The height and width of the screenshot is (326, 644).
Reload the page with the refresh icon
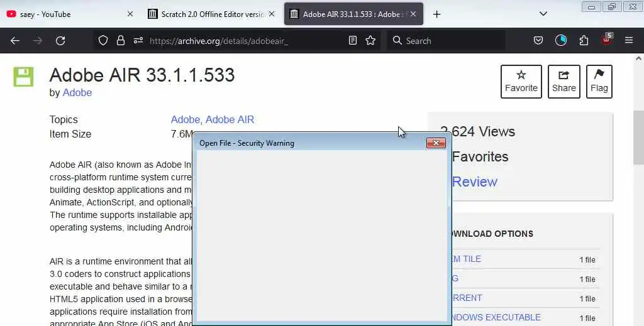[x=60, y=41]
